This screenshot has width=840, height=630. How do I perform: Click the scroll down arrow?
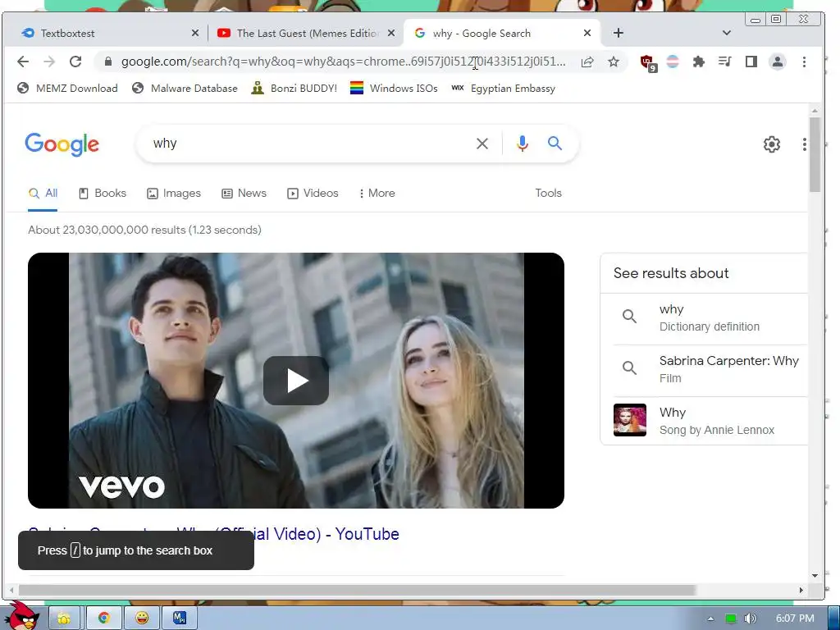click(x=815, y=576)
